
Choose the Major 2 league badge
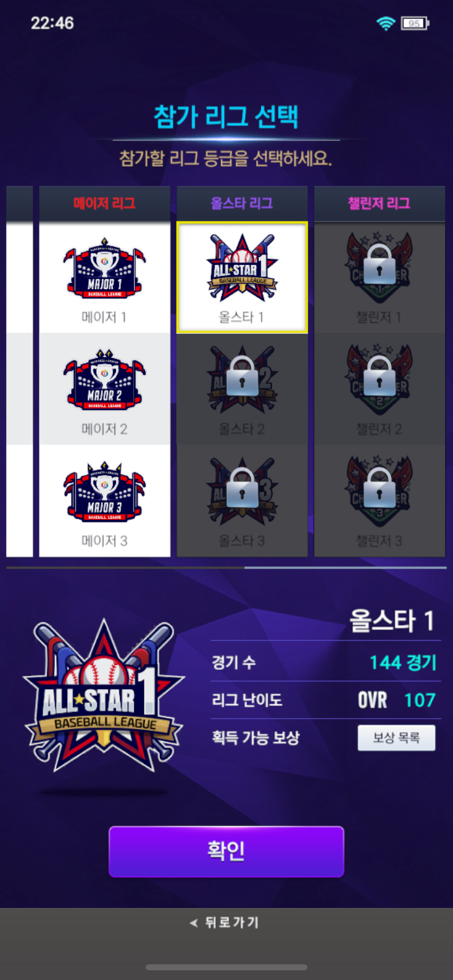(x=104, y=380)
